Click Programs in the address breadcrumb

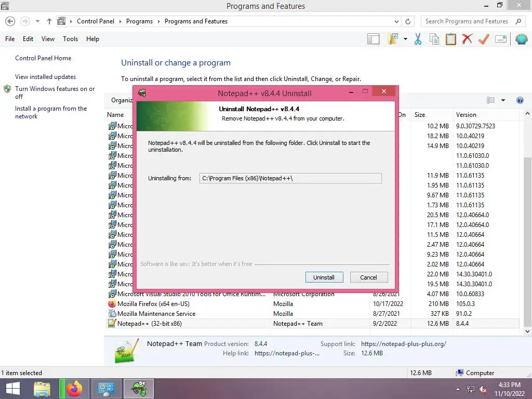(x=139, y=21)
